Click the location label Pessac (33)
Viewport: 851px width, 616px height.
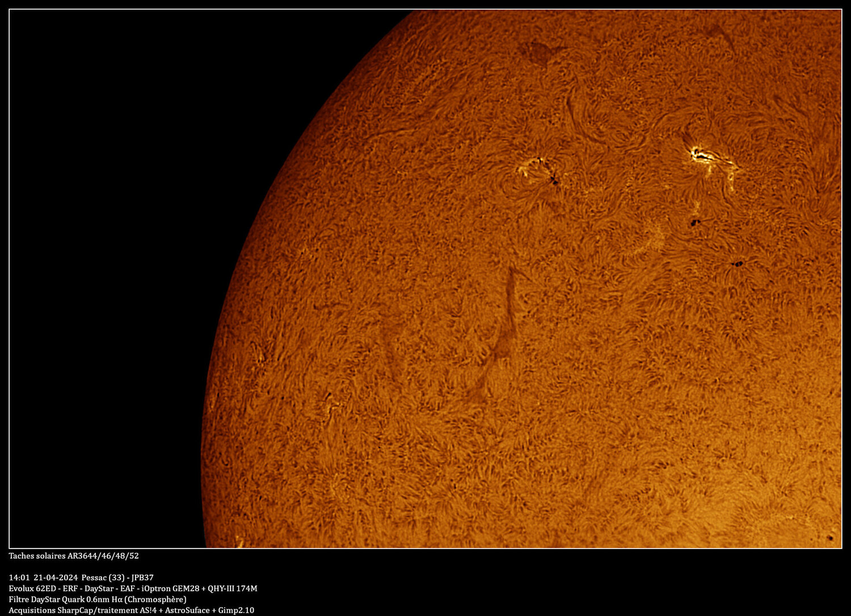(x=102, y=575)
